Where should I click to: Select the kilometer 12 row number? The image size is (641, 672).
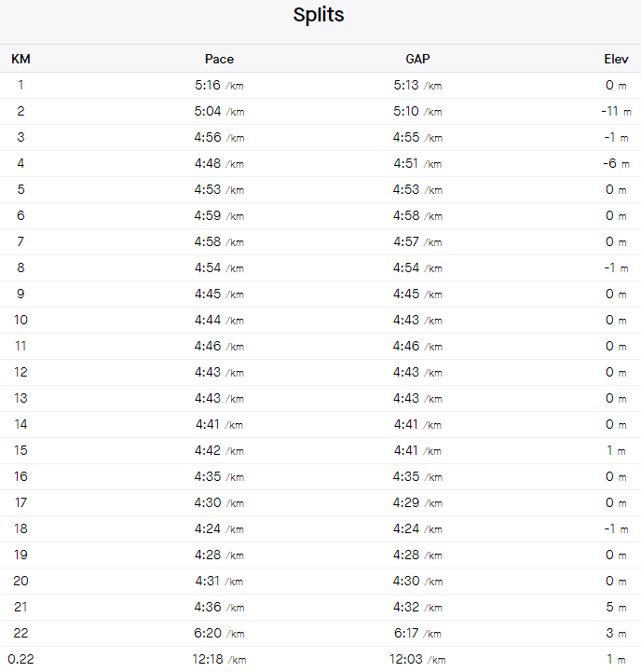tap(20, 373)
